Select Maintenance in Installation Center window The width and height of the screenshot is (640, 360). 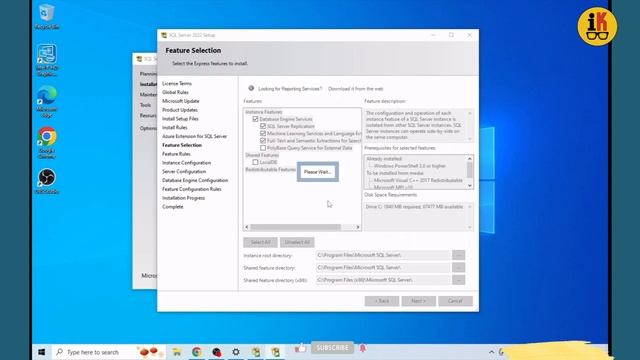tap(148, 95)
